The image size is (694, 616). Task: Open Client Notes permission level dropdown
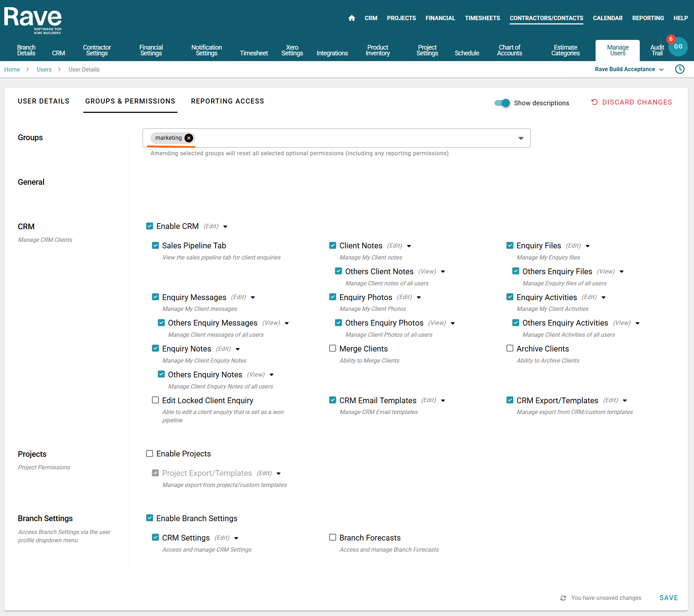409,246
